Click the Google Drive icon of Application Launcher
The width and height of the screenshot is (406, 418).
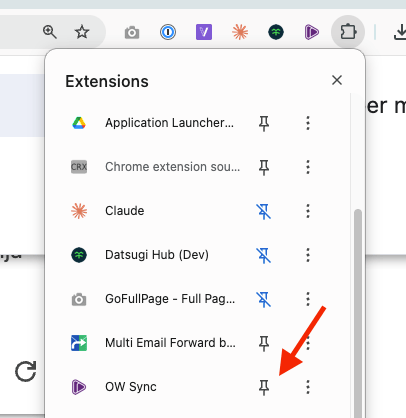79,123
